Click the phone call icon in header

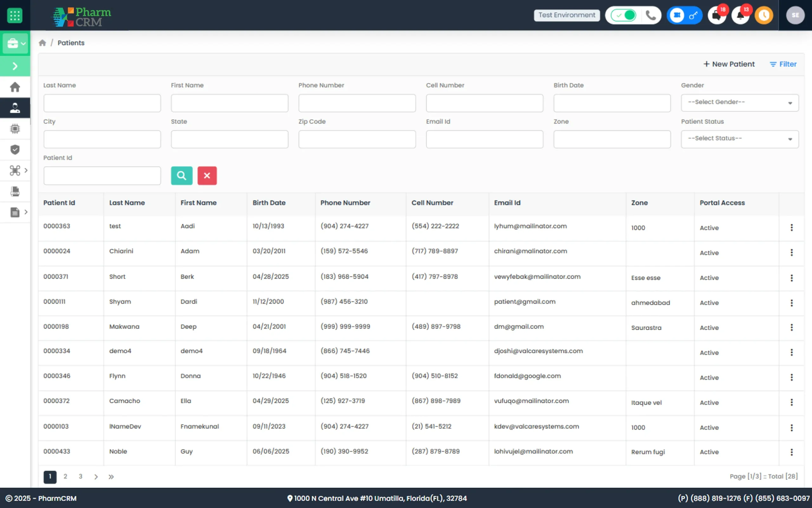651,16
